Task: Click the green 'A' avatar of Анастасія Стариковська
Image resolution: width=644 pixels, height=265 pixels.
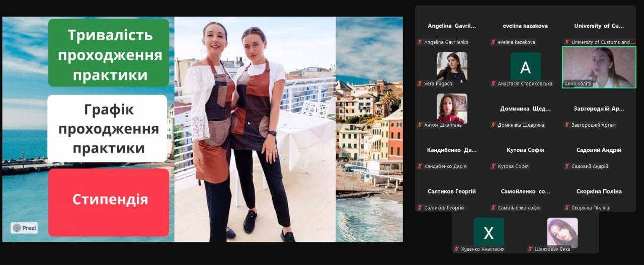Action: [x=525, y=67]
